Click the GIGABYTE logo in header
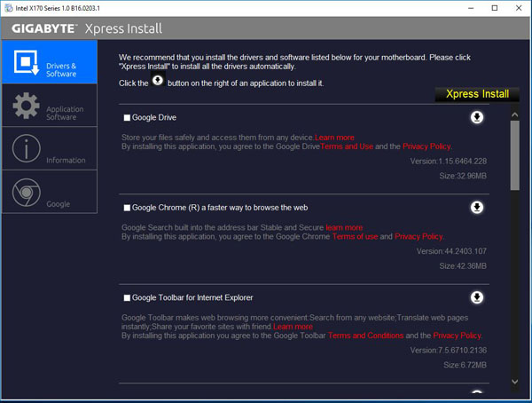This screenshot has height=403, width=532. click(47, 28)
